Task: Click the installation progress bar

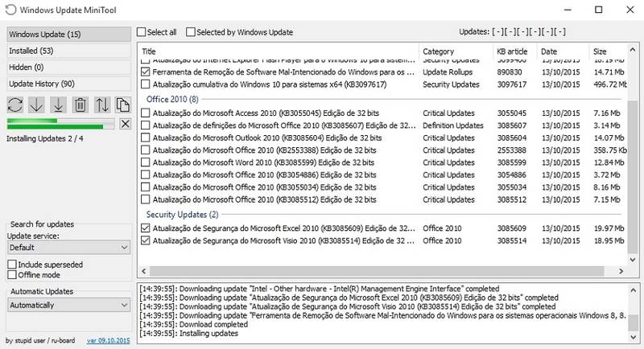Action: pos(61,124)
